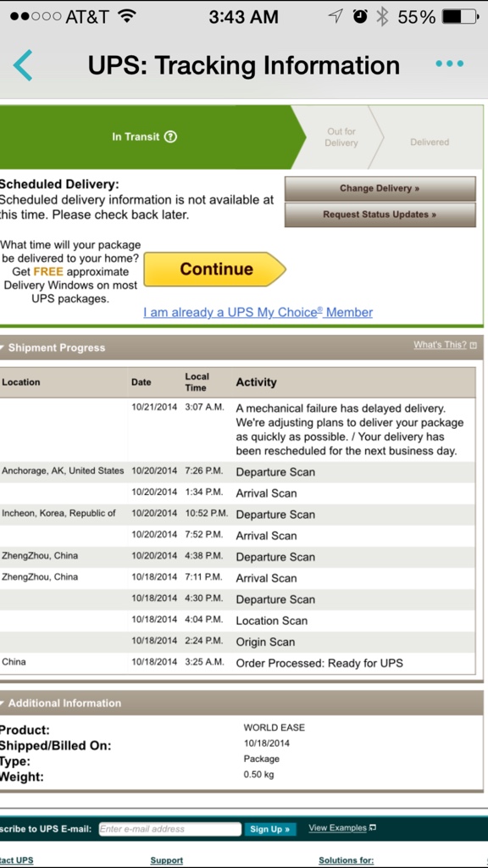The width and height of the screenshot is (488, 868).
Task: Tap the battery icon in status bar
Action: click(460, 17)
